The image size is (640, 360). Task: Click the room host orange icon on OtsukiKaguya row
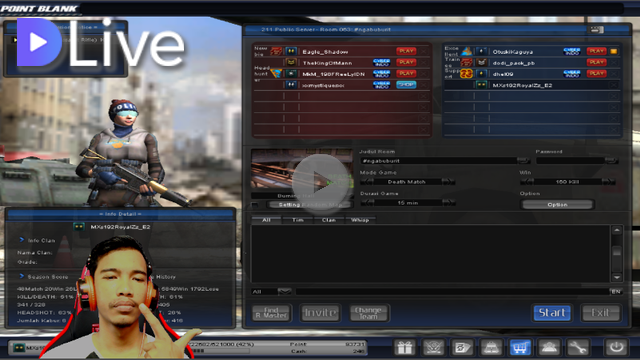coord(613,51)
